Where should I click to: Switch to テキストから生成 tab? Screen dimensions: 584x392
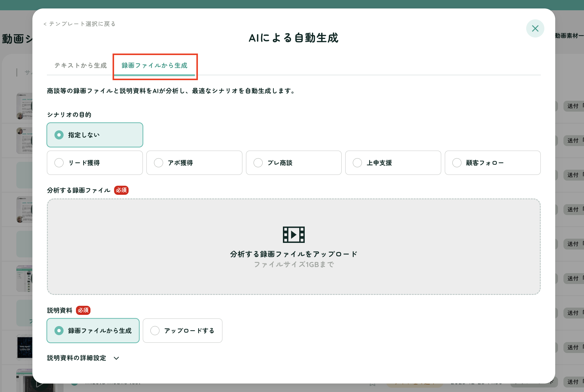point(80,65)
